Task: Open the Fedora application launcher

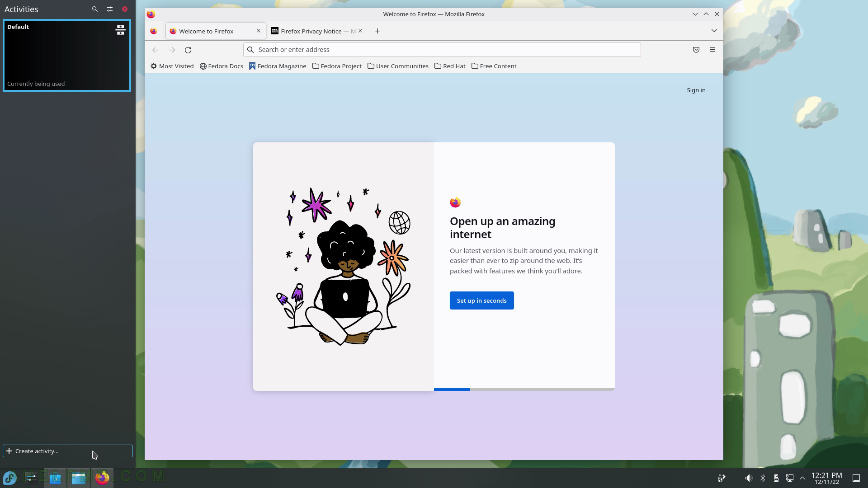Action: 10,478
